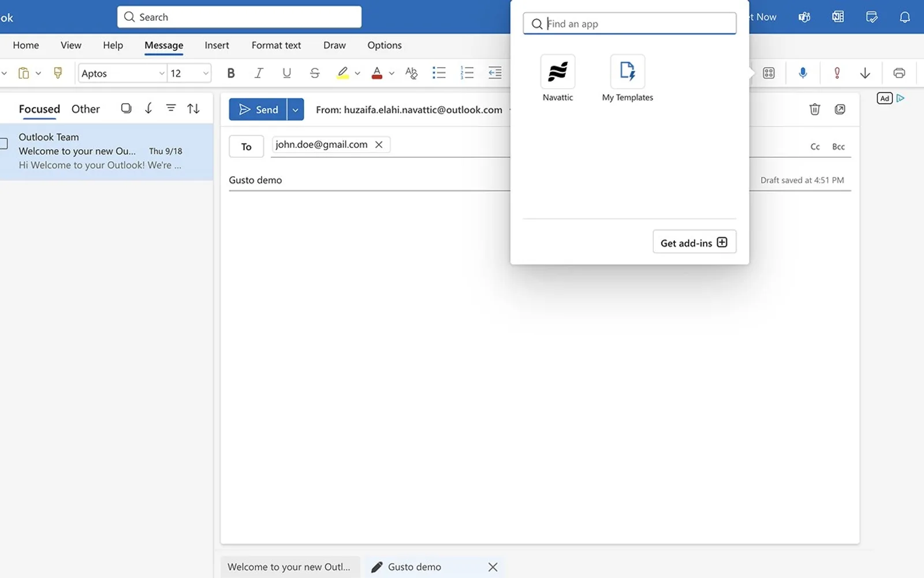Insert a numbered list
This screenshot has height=578, width=924.
(x=467, y=73)
